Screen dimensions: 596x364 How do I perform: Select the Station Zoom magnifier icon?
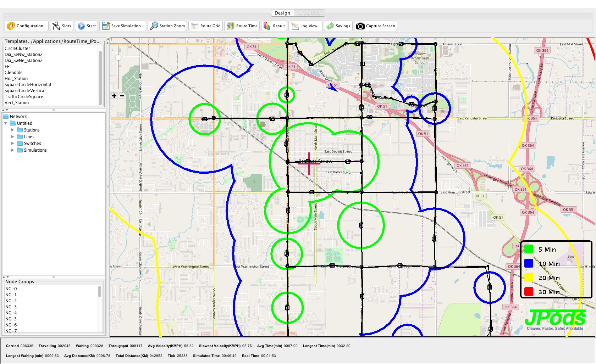point(154,26)
